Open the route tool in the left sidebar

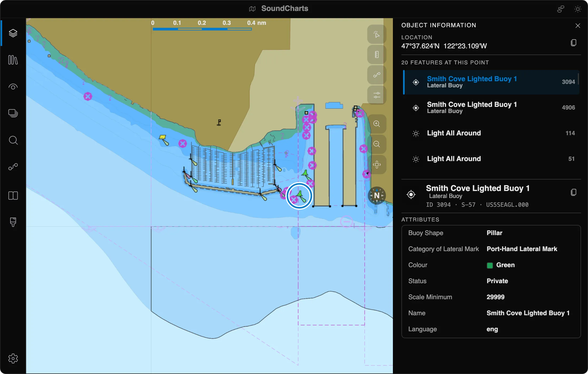13,167
